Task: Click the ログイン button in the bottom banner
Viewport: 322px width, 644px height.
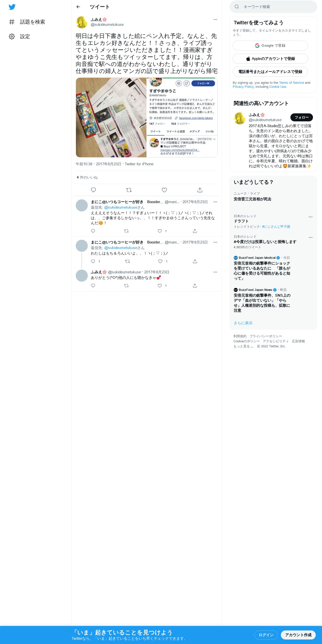Action: tap(266, 635)
